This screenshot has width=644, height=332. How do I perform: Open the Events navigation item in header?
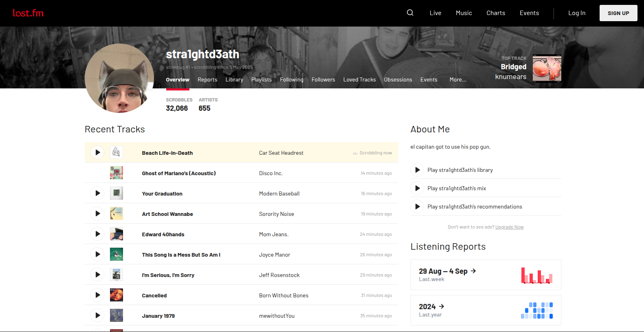point(529,13)
